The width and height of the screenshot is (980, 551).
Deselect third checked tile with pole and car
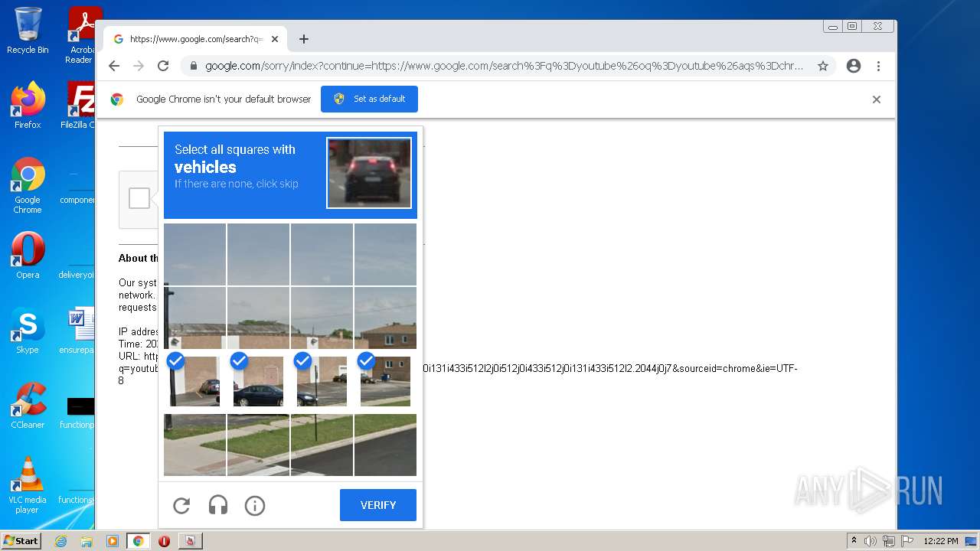tap(322, 381)
